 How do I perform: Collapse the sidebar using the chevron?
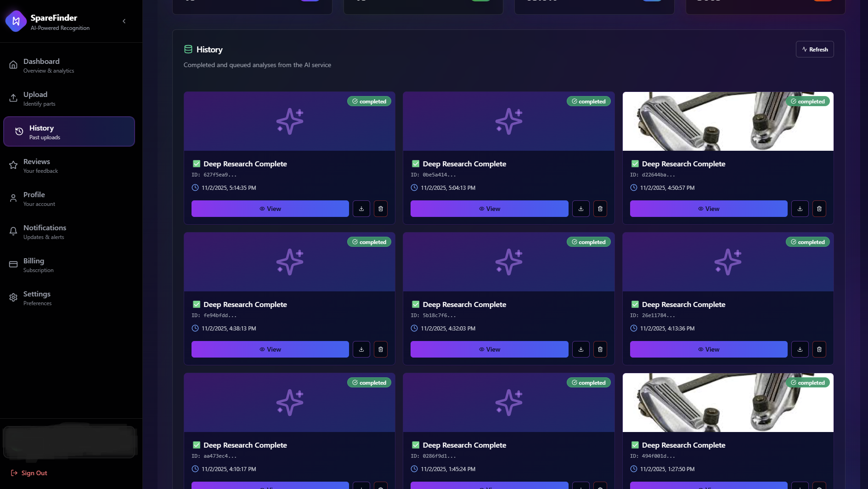point(124,21)
